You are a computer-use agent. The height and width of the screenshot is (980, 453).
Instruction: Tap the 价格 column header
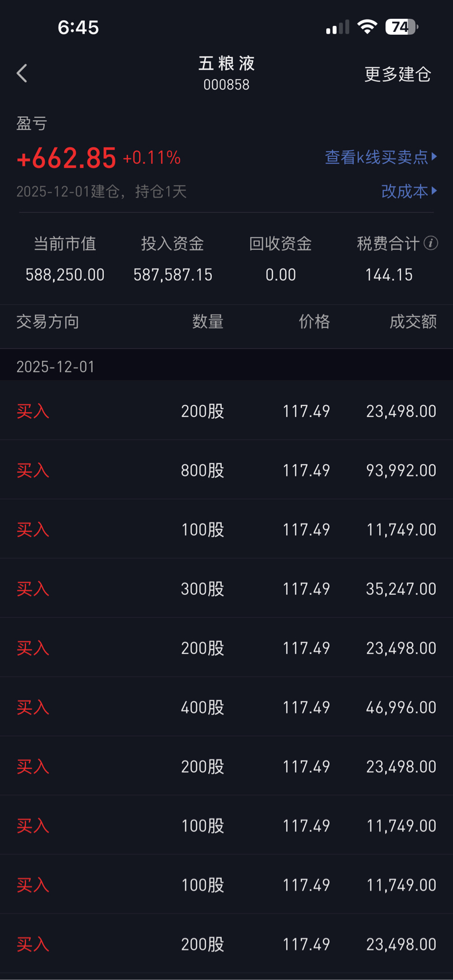pos(314,321)
